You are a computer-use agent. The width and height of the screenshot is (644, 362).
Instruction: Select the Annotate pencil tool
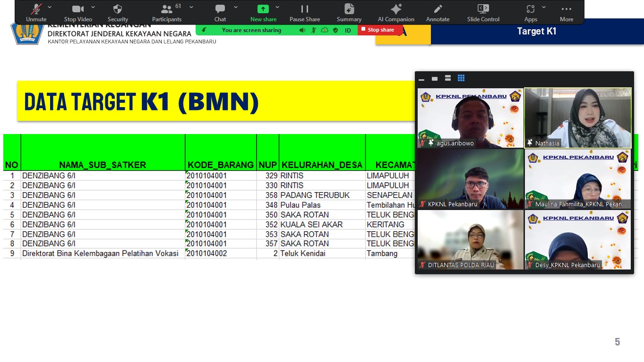(438, 12)
